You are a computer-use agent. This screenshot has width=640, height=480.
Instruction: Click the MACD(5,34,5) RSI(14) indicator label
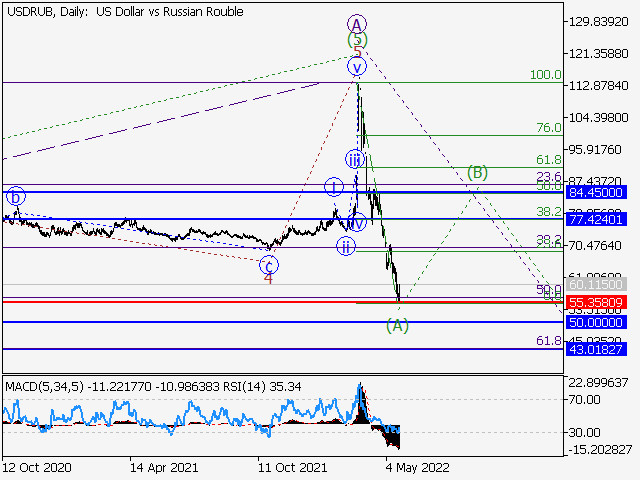[x=153, y=387]
